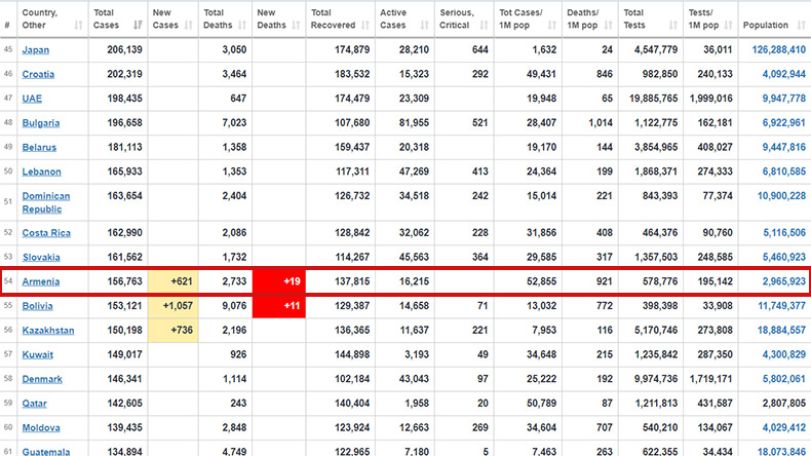
Task: Select Bulgaria total deaths value 7,023
Action: (234, 123)
